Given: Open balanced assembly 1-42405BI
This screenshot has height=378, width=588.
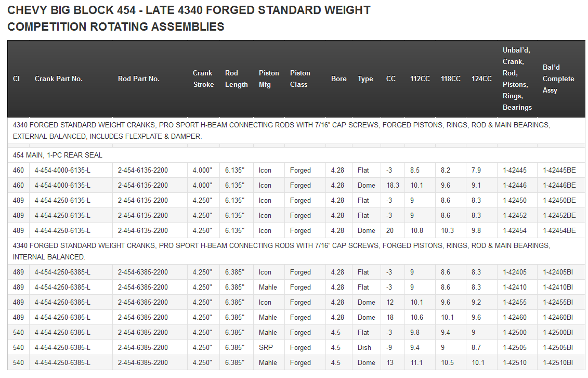Looking at the screenshot, I should pyautogui.click(x=557, y=272).
